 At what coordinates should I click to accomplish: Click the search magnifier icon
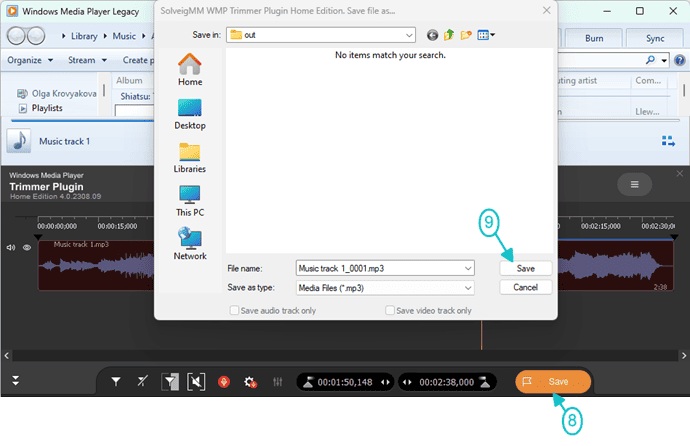(x=650, y=60)
